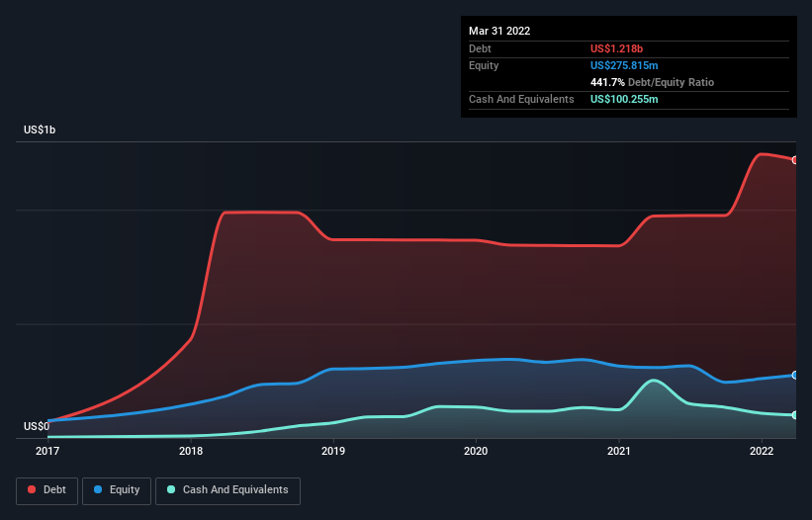Click the US$1b y-axis label

pyautogui.click(x=40, y=130)
